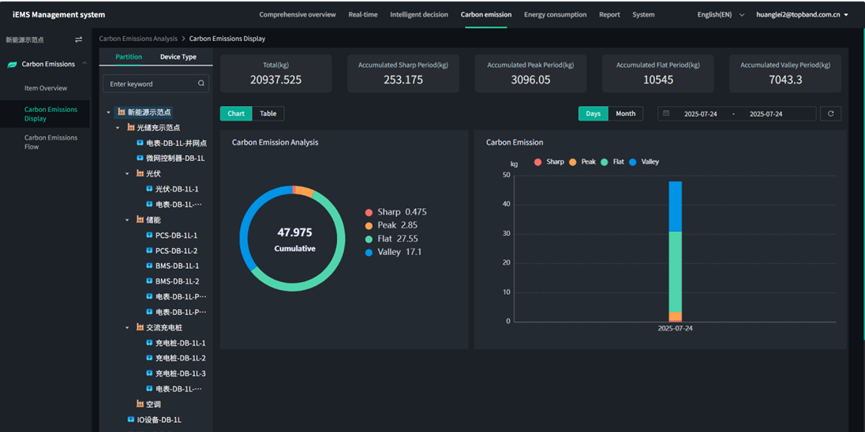Switch view to Chart
Screen dimensions: 865x432
(x=236, y=114)
